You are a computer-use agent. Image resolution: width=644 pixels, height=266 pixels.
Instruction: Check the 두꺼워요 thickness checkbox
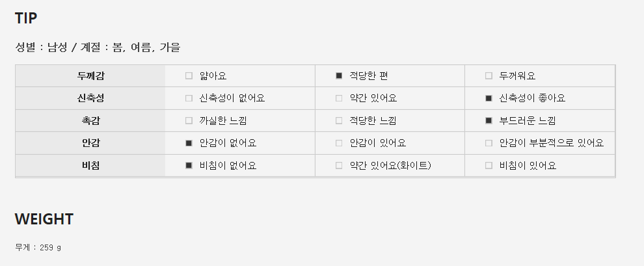[x=489, y=76]
